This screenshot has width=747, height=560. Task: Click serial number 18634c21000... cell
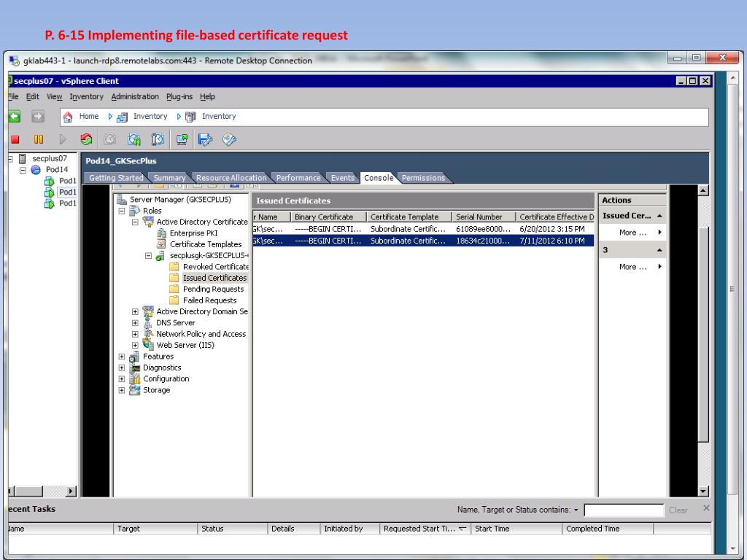point(483,241)
